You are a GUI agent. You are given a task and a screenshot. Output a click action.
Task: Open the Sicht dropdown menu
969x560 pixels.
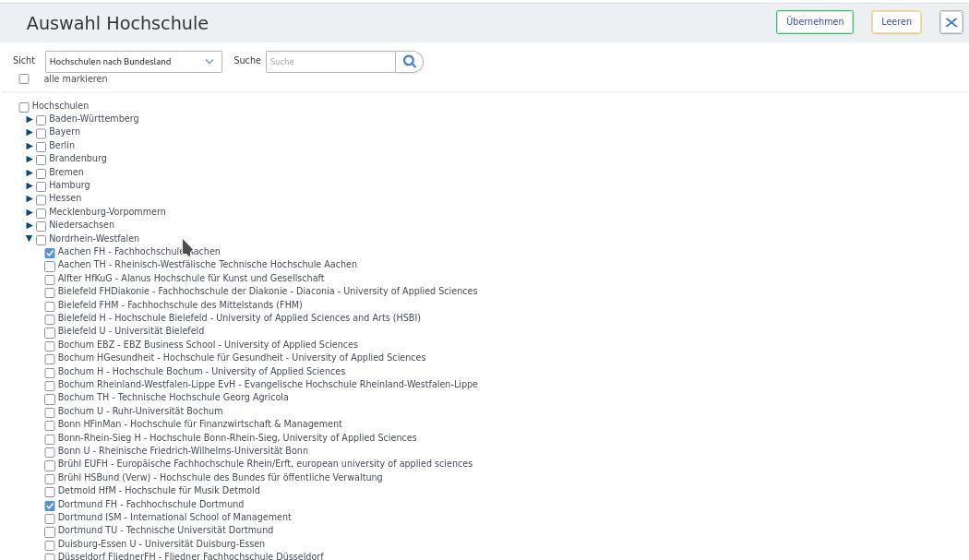tap(133, 62)
